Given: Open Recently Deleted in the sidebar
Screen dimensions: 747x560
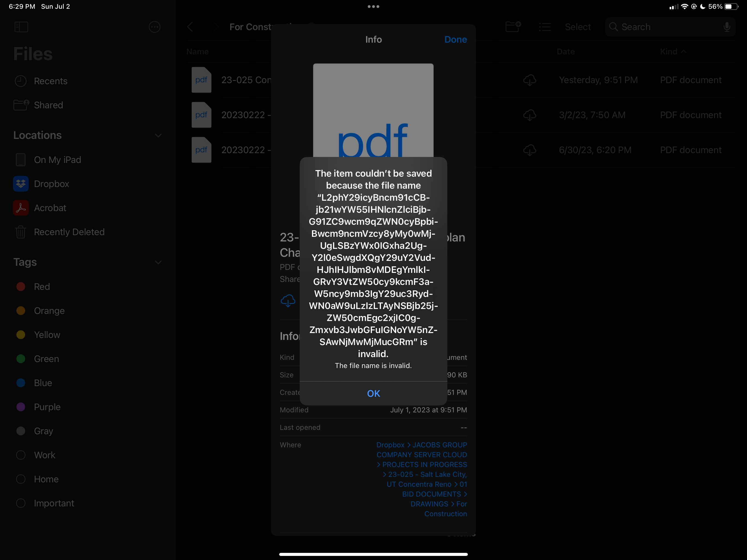Looking at the screenshot, I should tap(69, 232).
